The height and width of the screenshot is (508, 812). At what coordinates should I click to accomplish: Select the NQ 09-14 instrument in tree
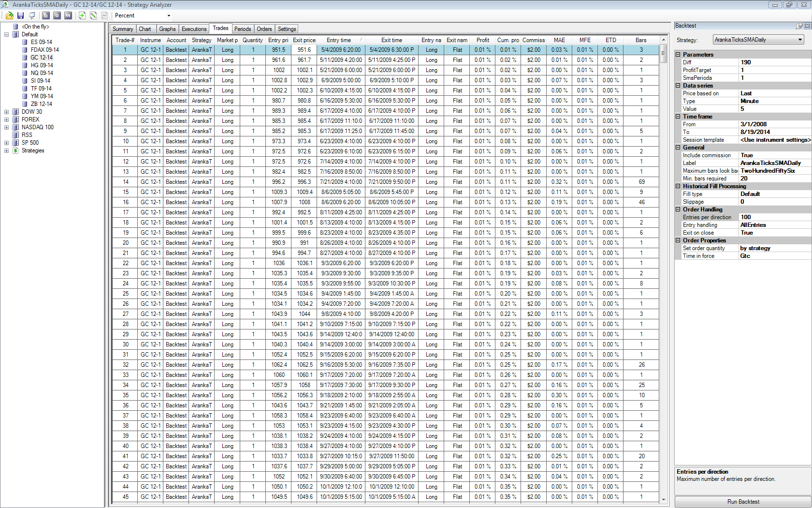coord(42,73)
